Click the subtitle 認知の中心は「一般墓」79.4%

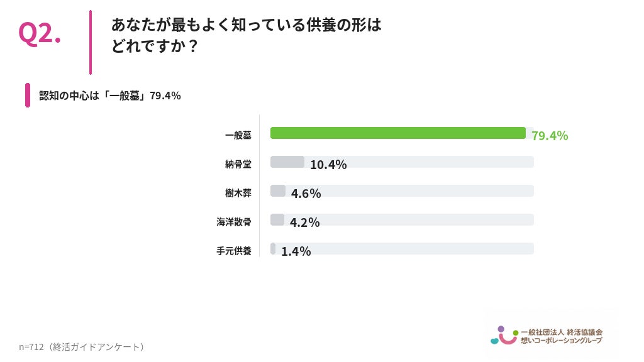coord(109,96)
